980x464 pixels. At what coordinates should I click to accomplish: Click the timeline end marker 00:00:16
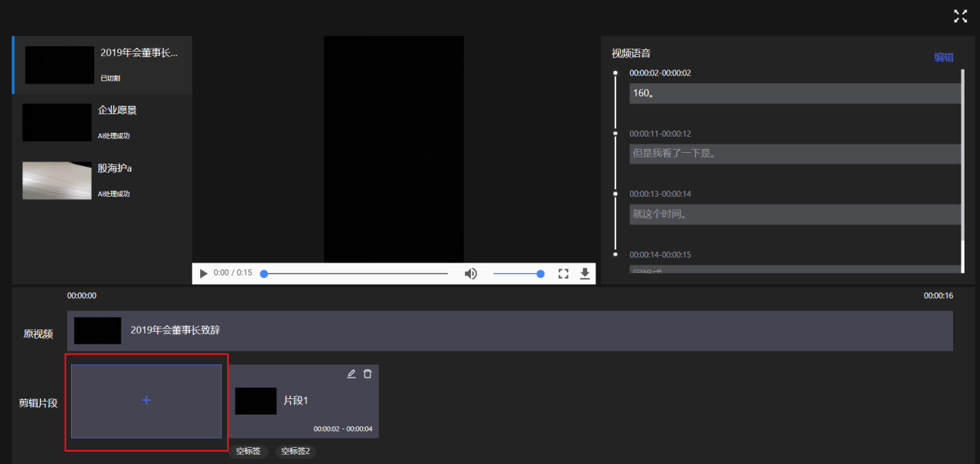pyautogui.click(x=938, y=296)
